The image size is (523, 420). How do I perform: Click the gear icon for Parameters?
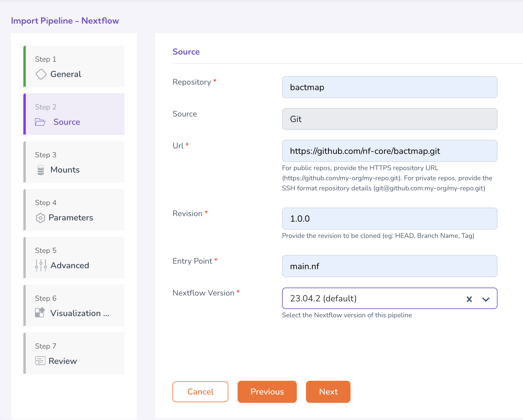(x=40, y=218)
